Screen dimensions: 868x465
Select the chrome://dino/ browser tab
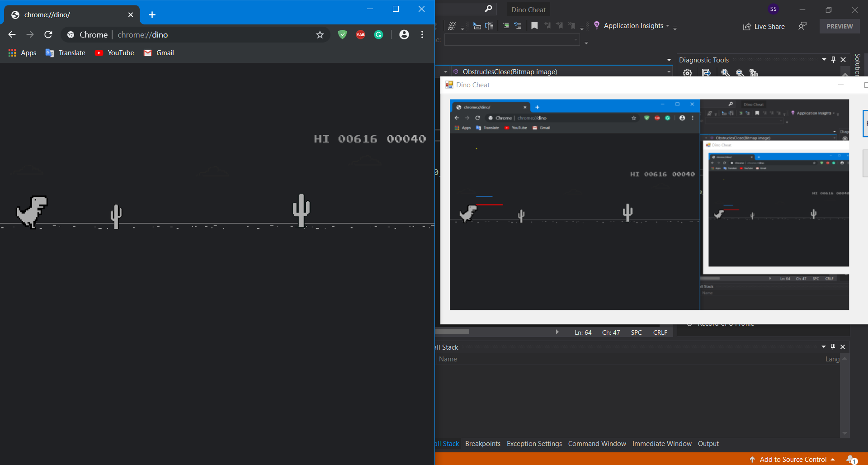tap(72, 15)
